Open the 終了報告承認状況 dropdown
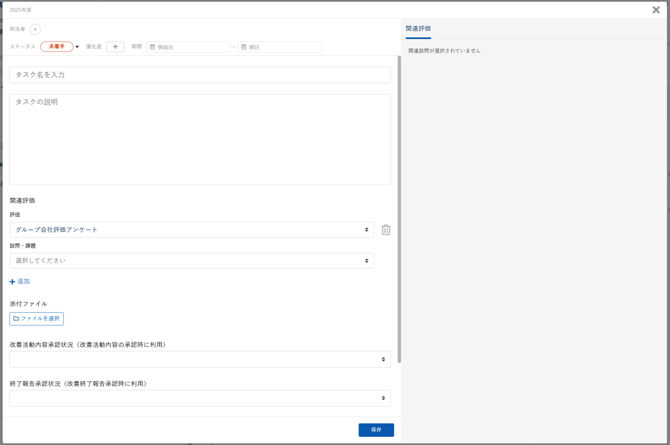Screen dimensions: 670x445 200,398
